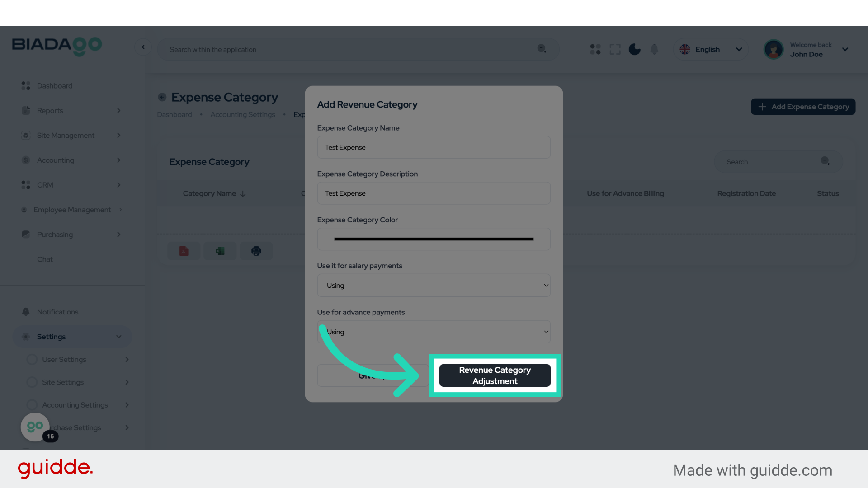Click the Add Expense Category button
Image resolution: width=868 pixels, height=488 pixels.
pyautogui.click(x=803, y=107)
